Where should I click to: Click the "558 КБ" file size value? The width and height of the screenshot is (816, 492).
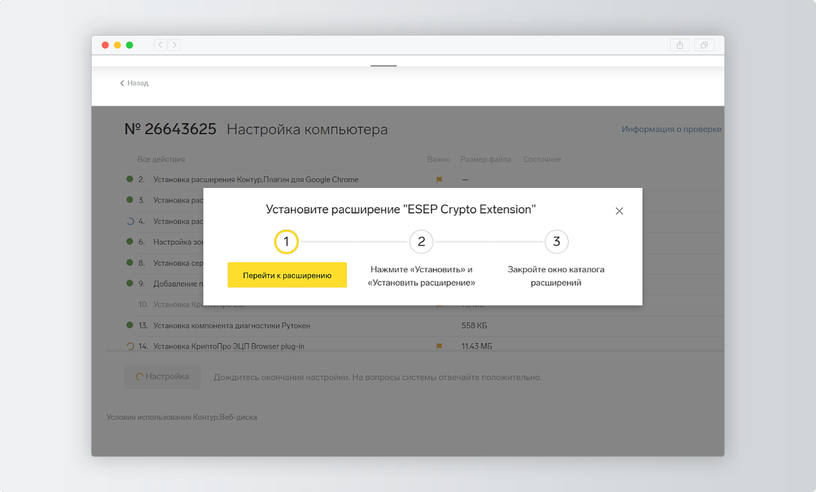tap(474, 325)
